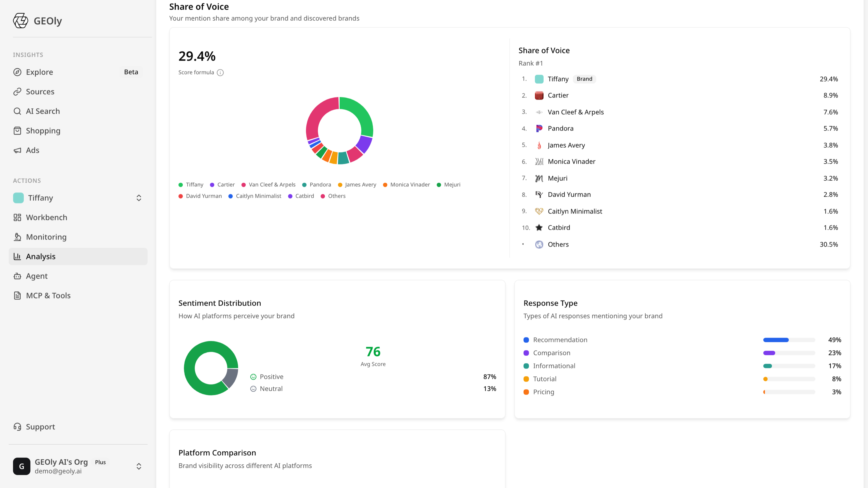Click the Recommendation progress bar
Image resolution: width=868 pixels, height=488 pixels.
point(789,340)
